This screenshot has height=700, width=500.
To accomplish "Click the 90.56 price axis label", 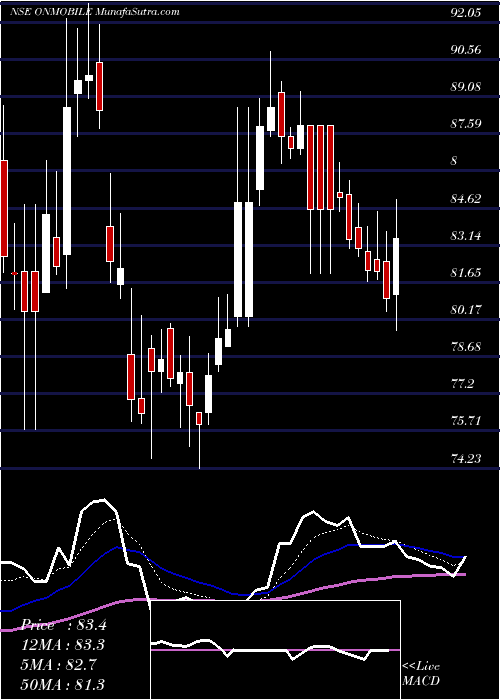I will 466,50.
